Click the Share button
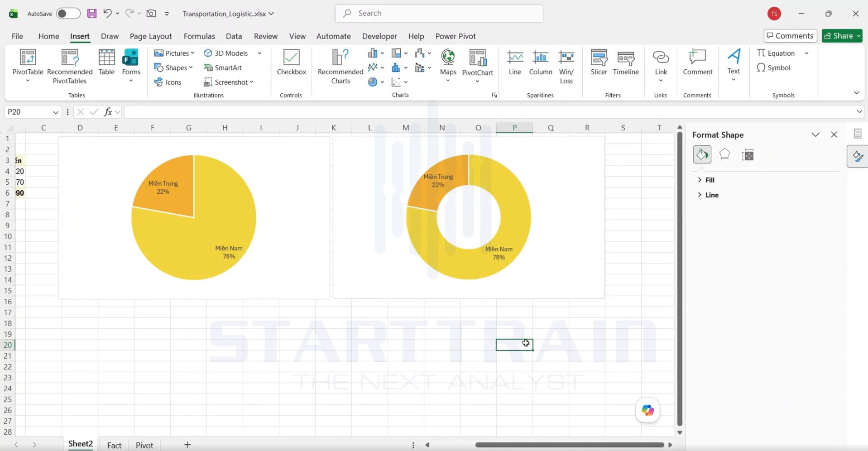This screenshot has height=451, width=868. pyautogui.click(x=842, y=36)
